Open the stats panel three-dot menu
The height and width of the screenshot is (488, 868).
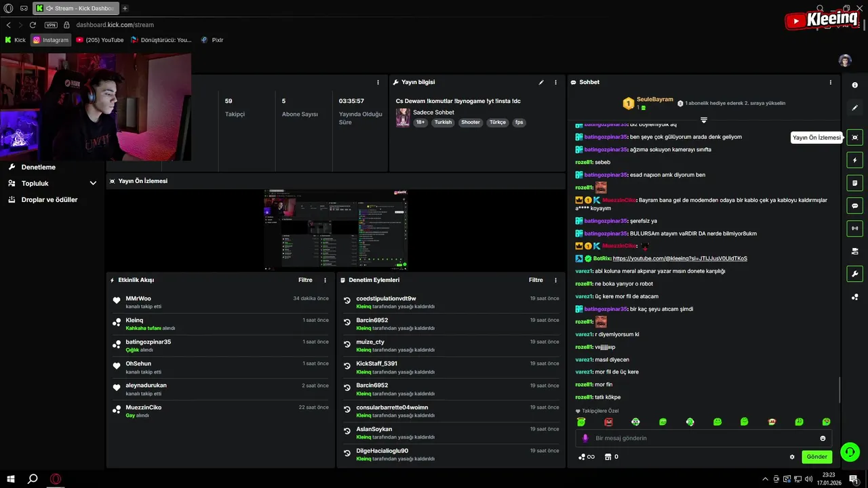[x=378, y=82]
